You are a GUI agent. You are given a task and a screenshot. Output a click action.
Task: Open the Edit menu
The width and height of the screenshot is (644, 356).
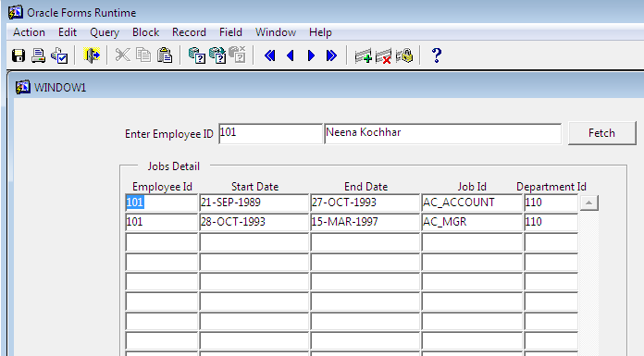point(68,32)
